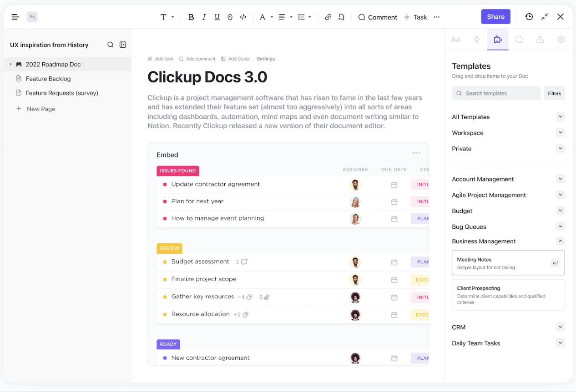Open the bullet list dropdown
Image resolution: width=576 pixels, height=392 pixels.
pyautogui.click(x=304, y=17)
